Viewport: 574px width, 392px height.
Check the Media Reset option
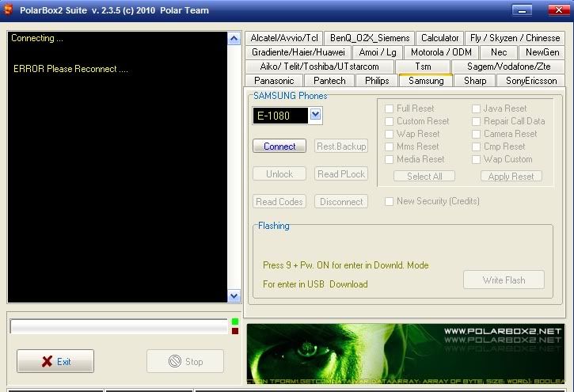[390, 159]
